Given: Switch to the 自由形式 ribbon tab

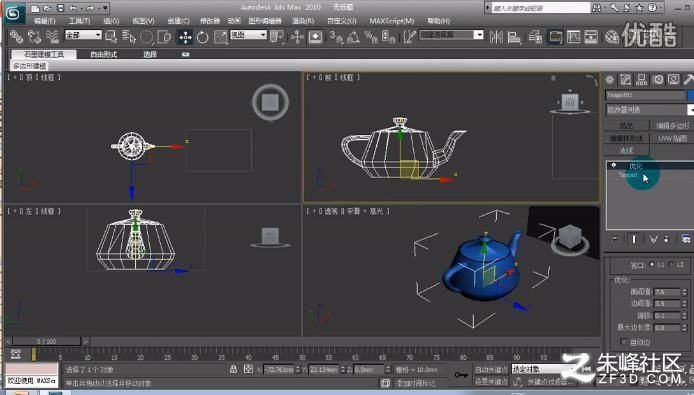Looking at the screenshot, I should [104, 54].
